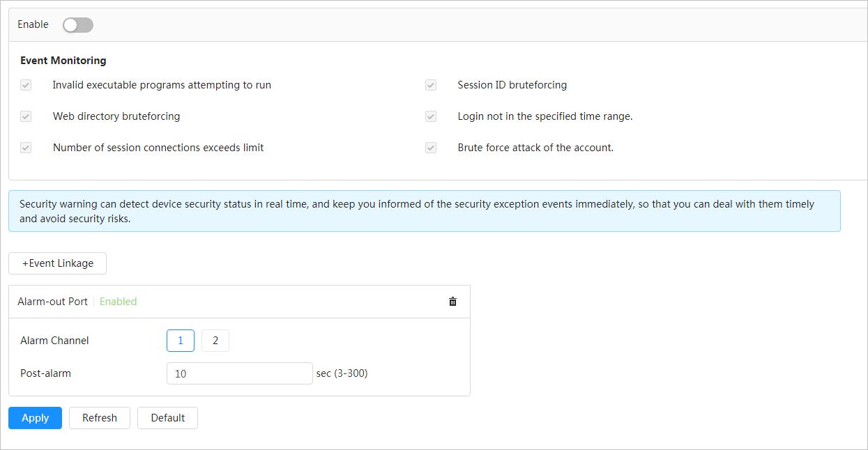Click the Alarm-out Port panel title

[x=52, y=302]
